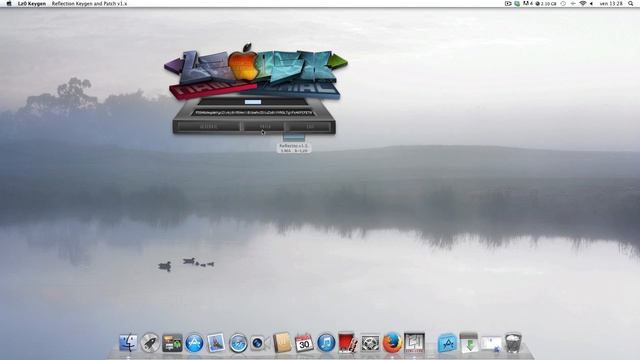Open the brown book icon in dock
This screenshot has height=360, width=640.
pos(282,342)
